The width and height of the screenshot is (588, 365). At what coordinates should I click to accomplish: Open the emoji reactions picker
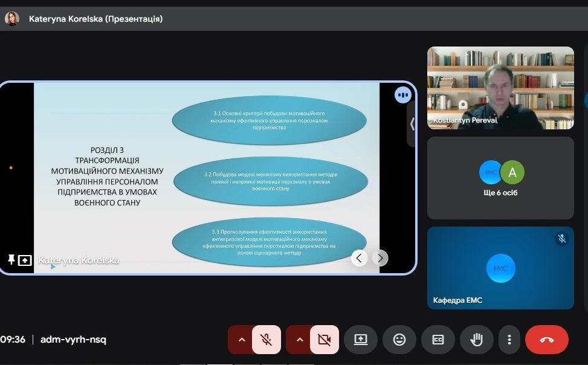point(399,340)
